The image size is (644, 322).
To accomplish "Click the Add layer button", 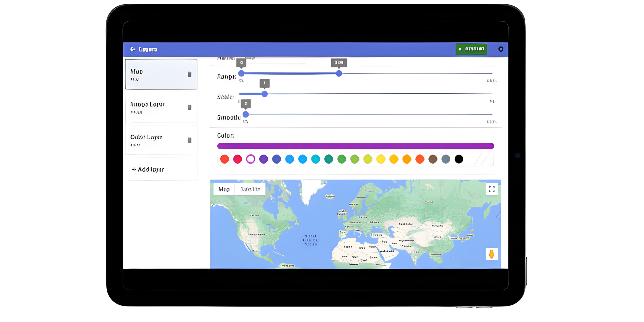I will point(161,169).
